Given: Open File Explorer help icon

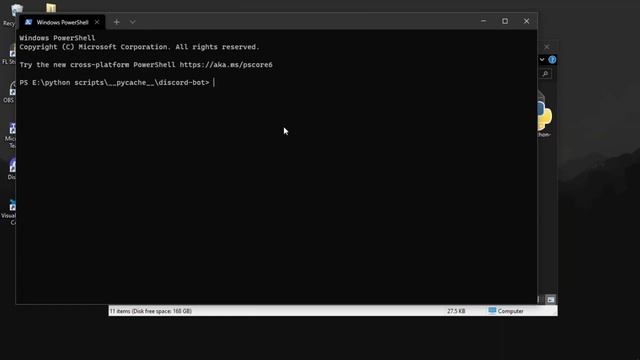Looking at the screenshot, I should click(x=552, y=60).
